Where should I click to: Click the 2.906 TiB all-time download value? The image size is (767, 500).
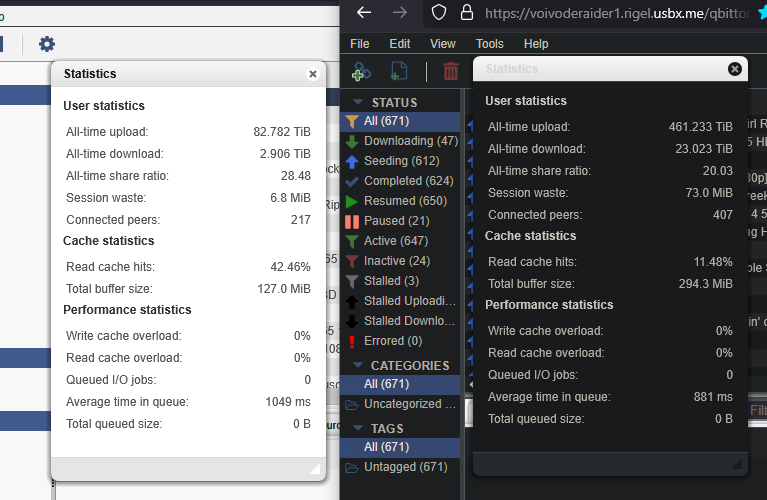(285, 154)
